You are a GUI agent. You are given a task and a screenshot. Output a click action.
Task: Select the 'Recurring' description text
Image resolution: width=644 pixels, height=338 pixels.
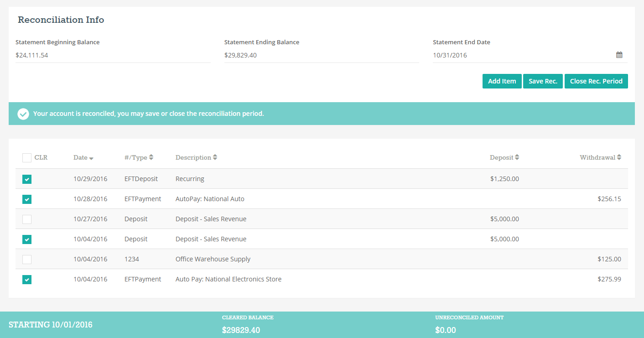point(190,179)
